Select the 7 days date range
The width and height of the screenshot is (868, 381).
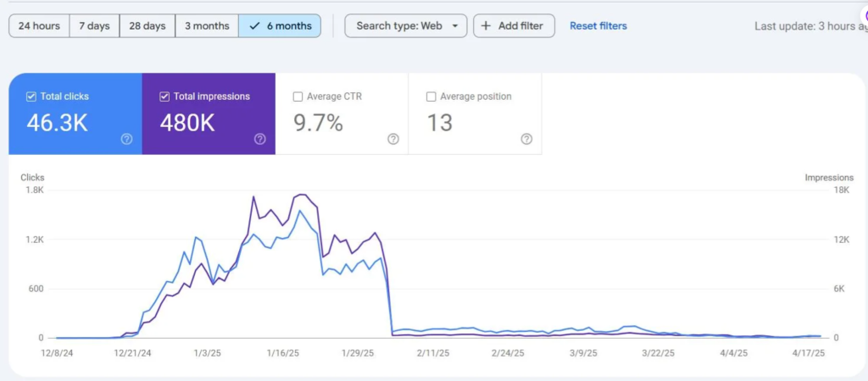pos(94,26)
